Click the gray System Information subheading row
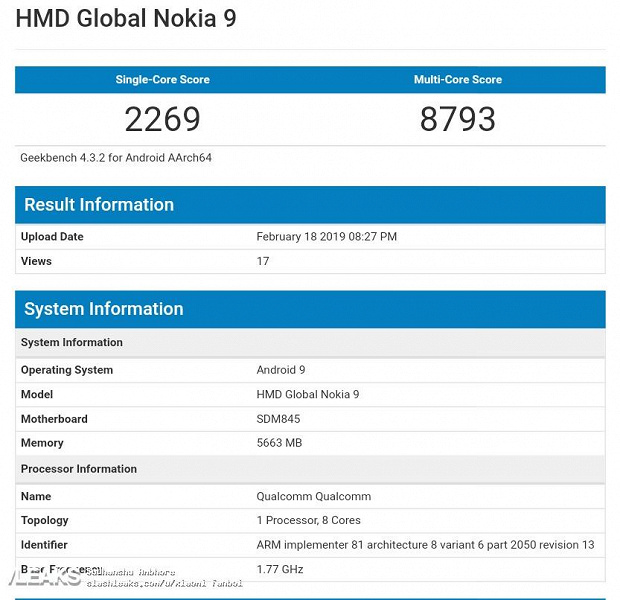Screen dimensions: 620x600 (x=310, y=343)
